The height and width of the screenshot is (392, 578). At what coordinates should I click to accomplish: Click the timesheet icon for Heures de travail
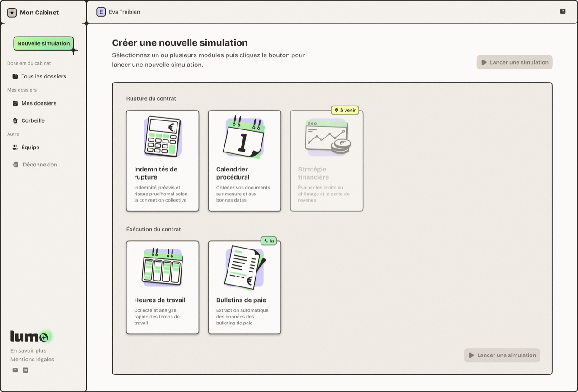click(x=163, y=267)
